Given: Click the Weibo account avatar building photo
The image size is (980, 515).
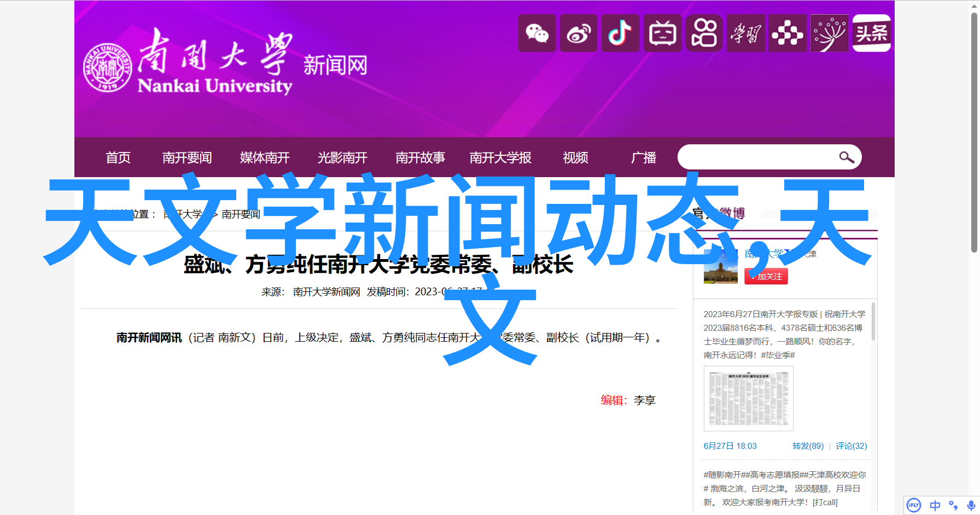Looking at the screenshot, I should [x=720, y=267].
